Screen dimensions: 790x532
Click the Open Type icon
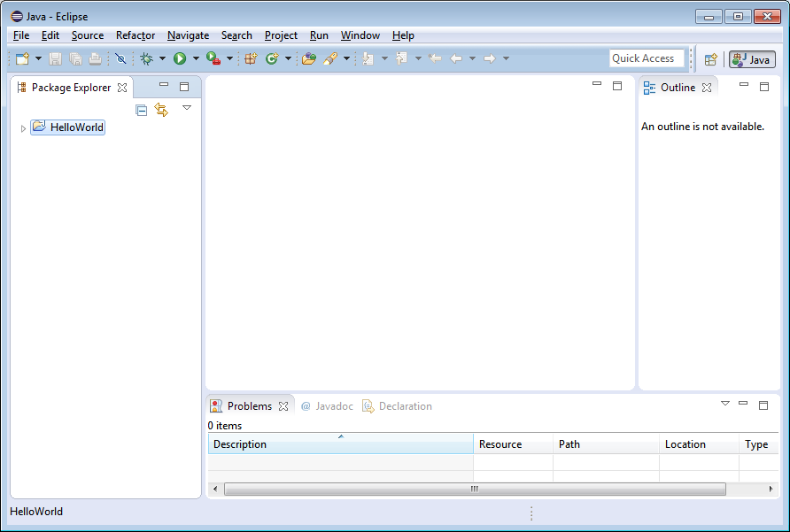[x=309, y=59]
